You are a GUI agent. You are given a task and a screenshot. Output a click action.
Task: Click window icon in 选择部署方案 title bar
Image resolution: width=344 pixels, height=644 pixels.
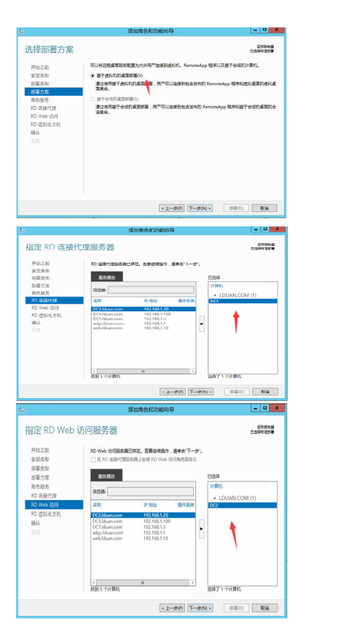21,31
